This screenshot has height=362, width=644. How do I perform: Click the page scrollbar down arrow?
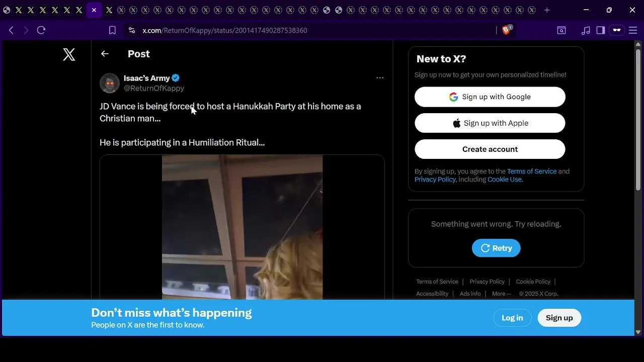coord(638,332)
